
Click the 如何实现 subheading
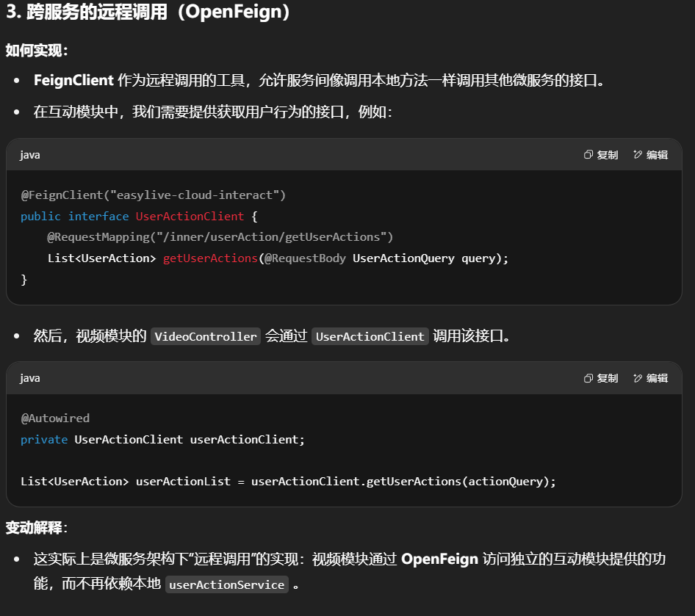37,50
